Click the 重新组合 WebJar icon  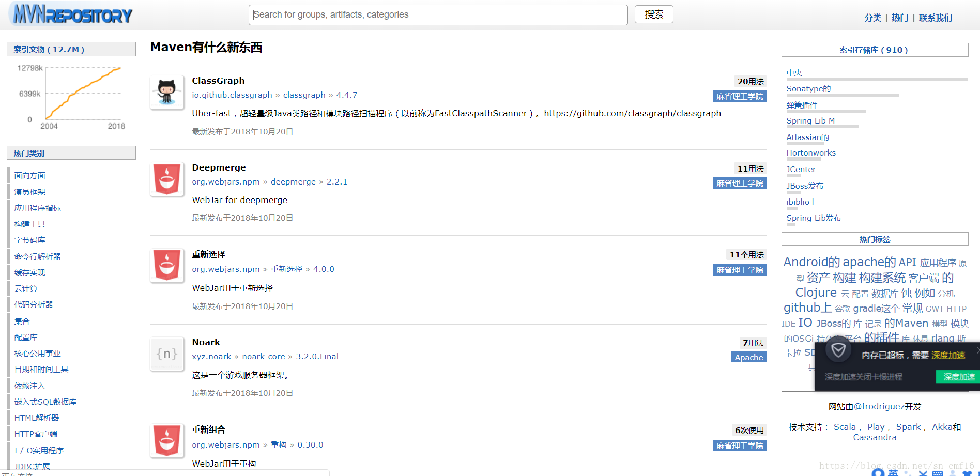pyautogui.click(x=167, y=441)
